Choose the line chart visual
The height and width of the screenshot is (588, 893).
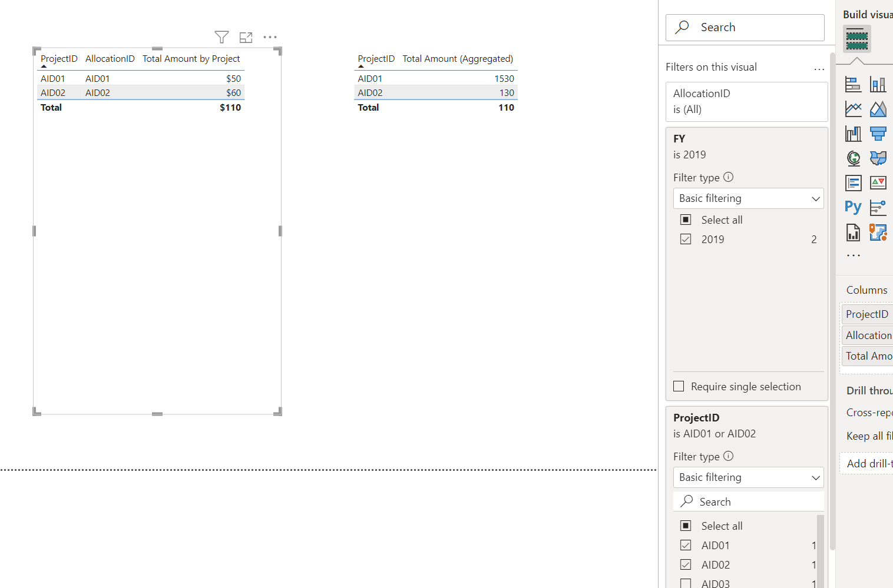[853, 109]
